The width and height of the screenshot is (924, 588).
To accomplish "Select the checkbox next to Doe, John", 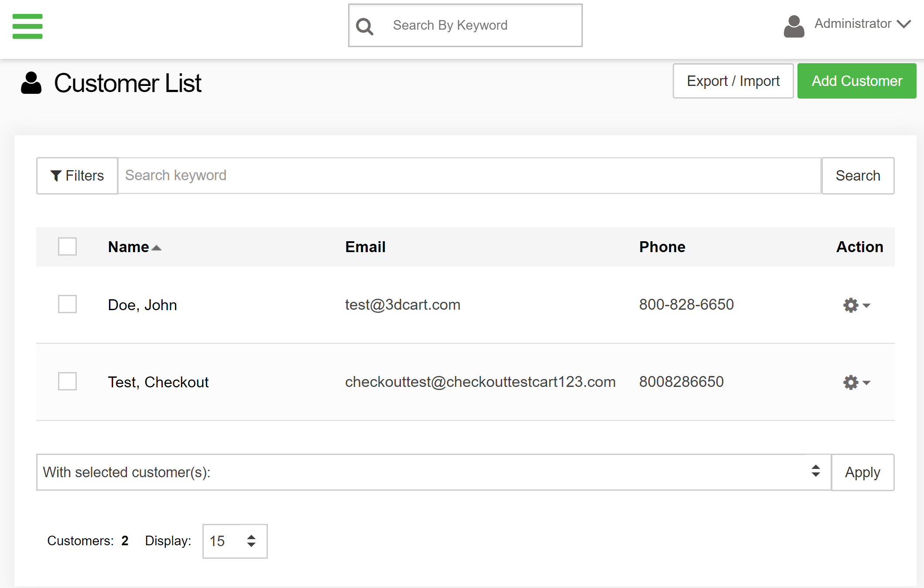I will (67, 304).
